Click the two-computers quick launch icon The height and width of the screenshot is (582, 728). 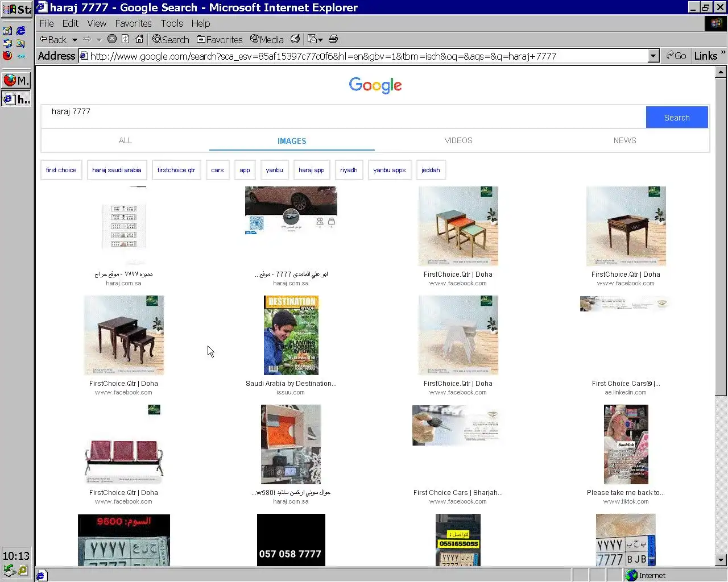7,43
